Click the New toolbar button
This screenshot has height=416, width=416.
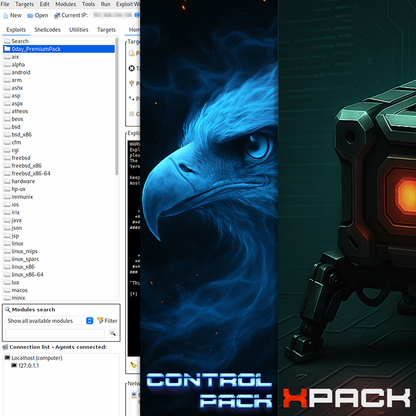pos(12,15)
